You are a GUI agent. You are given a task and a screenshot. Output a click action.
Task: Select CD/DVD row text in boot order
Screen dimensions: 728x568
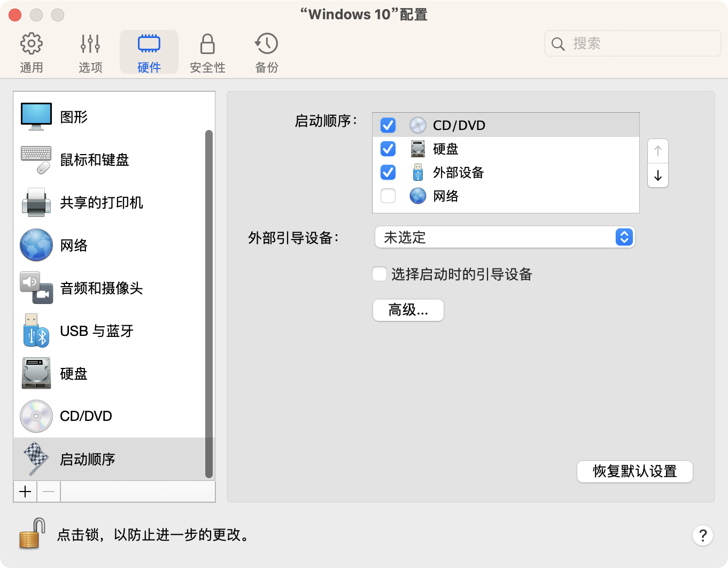(x=459, y=125)
